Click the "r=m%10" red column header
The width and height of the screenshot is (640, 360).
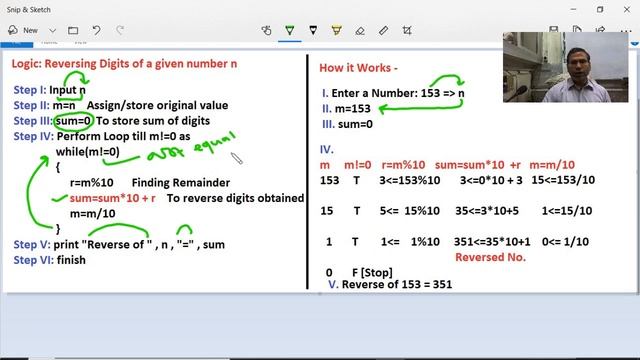(403, 165)
